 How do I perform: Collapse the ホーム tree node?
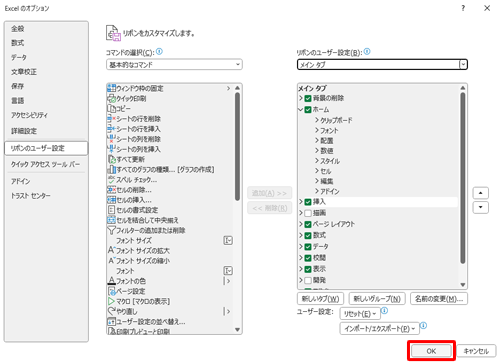coord(301,109)
